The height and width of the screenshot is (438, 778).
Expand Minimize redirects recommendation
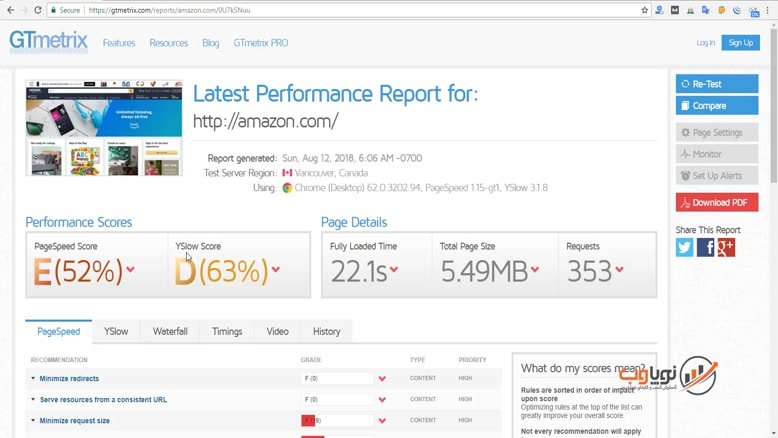pos(69,378)
